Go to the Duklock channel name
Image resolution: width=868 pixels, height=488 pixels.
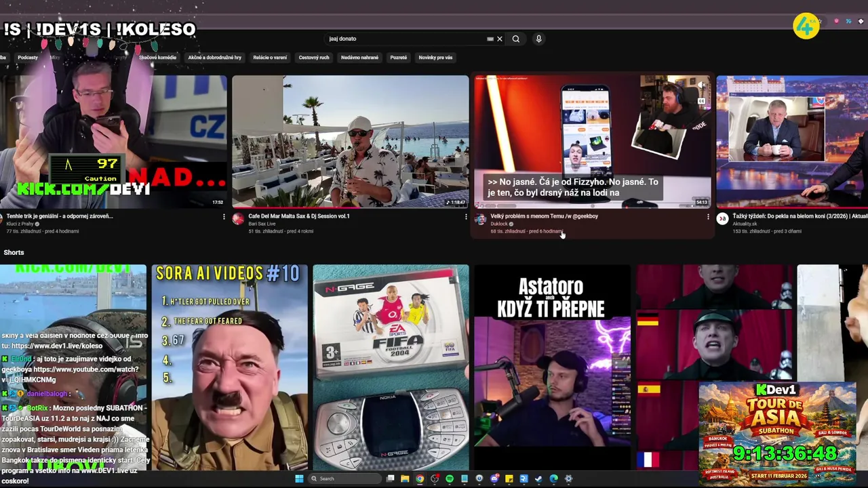click(x=499, y=224)
